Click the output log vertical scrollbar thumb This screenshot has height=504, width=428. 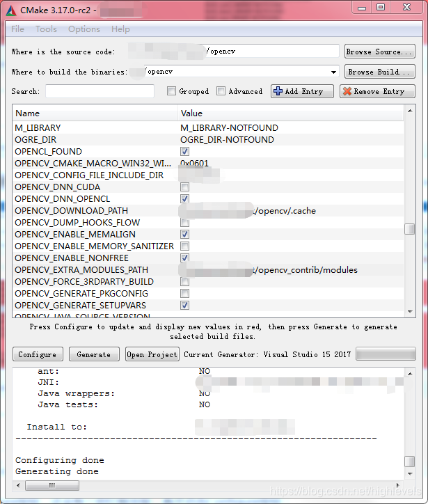click(409, 462)
